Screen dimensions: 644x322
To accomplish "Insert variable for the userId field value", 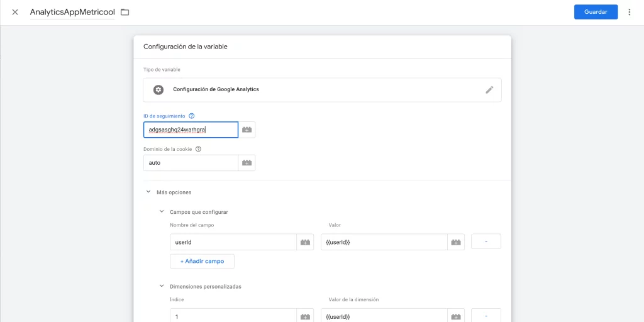I will point(456,242).
